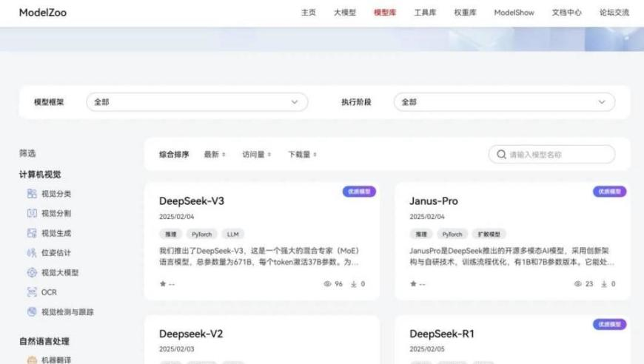Viewport: 644px width, 364px height.
Task: Sort by 访问量
Action: tap(253, 155)
